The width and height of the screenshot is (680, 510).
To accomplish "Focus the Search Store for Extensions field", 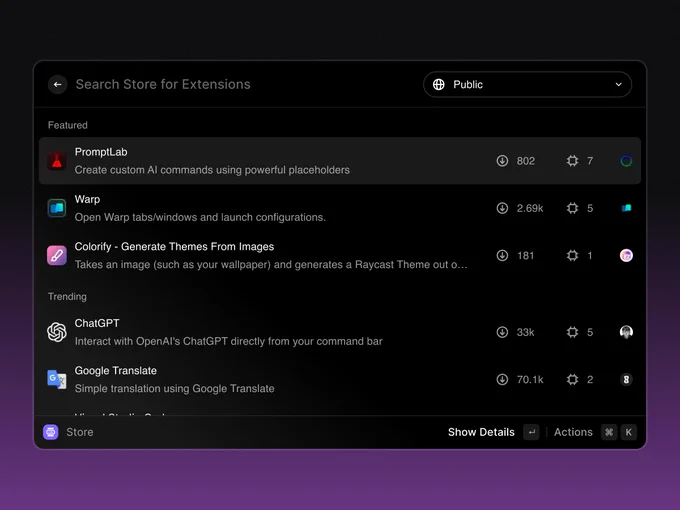I will click(163, 85).
